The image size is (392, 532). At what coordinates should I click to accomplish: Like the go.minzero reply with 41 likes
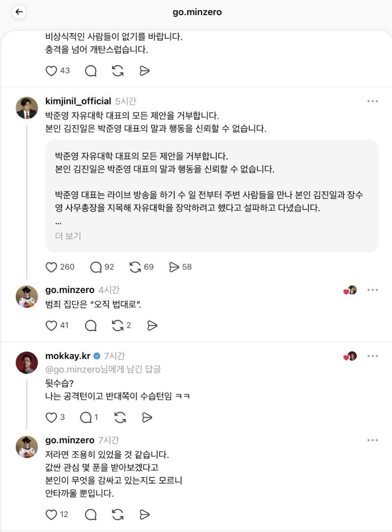51,325
